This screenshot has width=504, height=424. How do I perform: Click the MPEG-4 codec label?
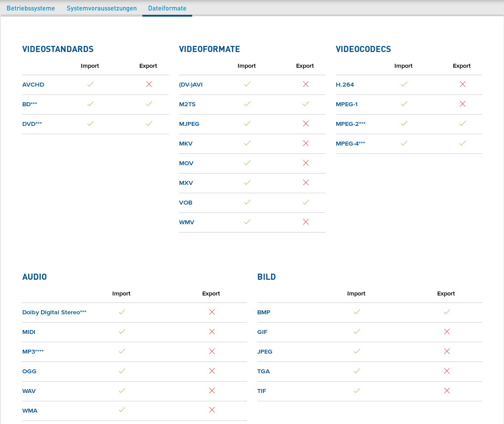(x=350, y=143)
